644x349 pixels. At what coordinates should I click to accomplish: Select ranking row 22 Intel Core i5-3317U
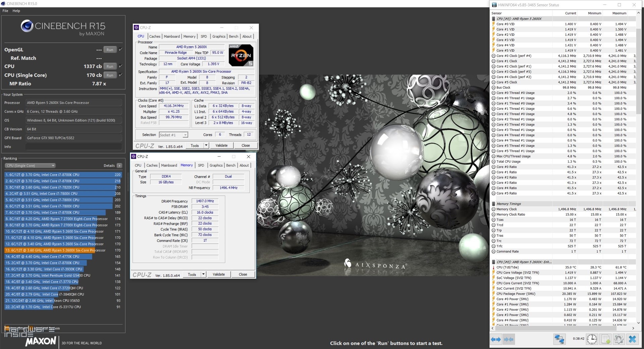pos(63,307)
